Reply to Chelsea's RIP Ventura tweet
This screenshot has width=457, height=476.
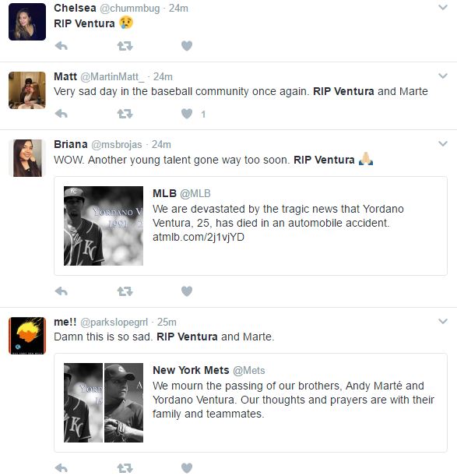62,46
